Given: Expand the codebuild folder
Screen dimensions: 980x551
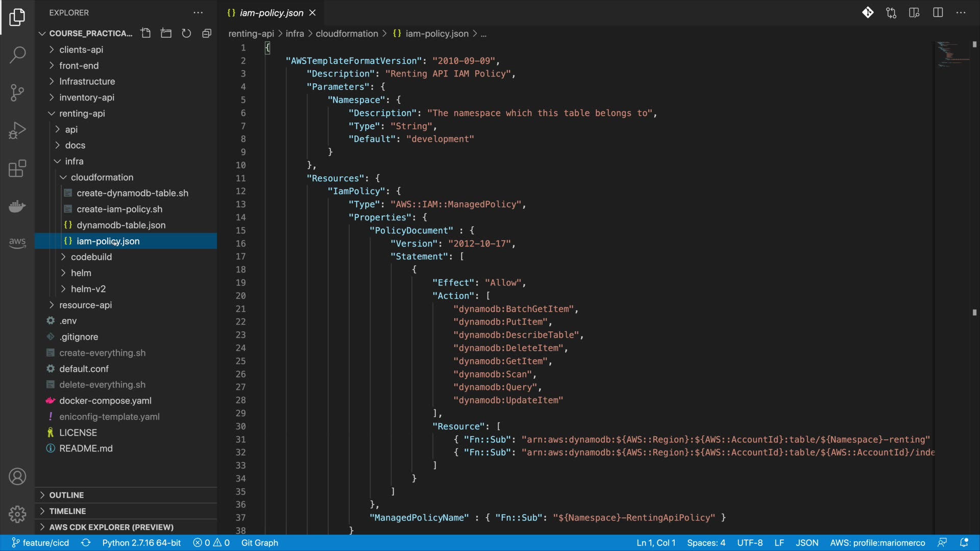Looking at the screenshot, I should [91, 257].
